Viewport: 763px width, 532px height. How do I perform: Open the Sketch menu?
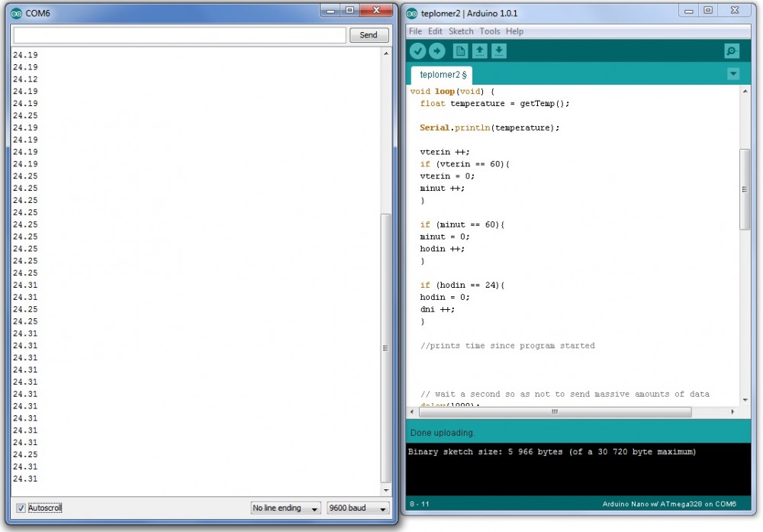click(x=461, y=31)
